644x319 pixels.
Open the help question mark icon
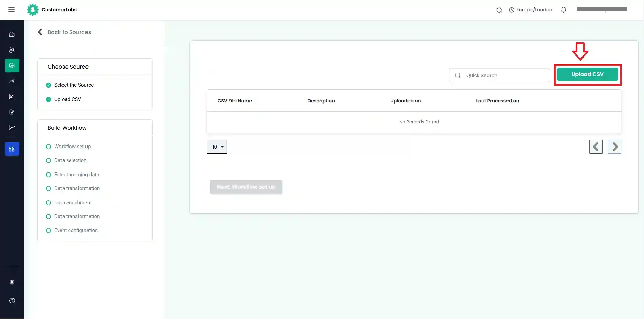[x=12, y=301]
